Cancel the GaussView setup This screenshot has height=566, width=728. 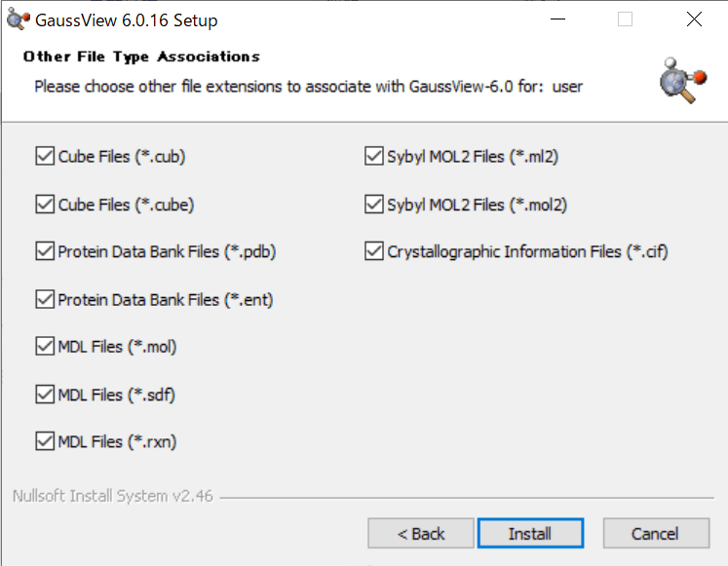tap(655, 533)
